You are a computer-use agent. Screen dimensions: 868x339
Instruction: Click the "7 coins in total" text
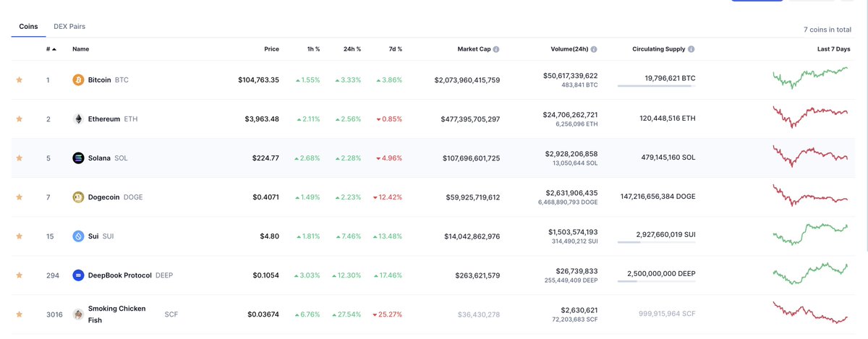coord(827,30)
